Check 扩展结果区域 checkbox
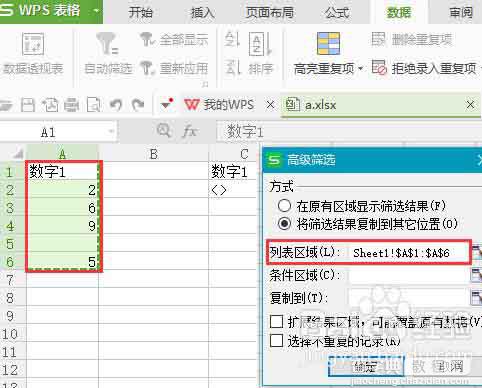Screen dimensions: 482x388 point(277,322)
